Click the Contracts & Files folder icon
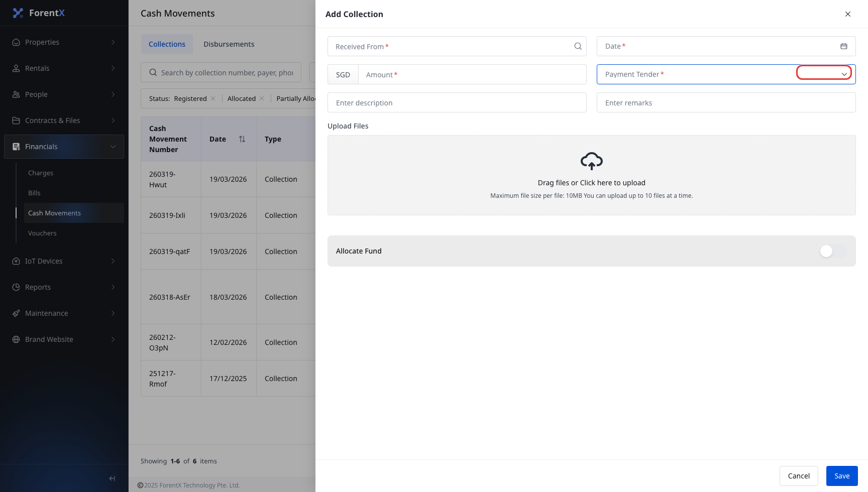 [x=16, y=120]
